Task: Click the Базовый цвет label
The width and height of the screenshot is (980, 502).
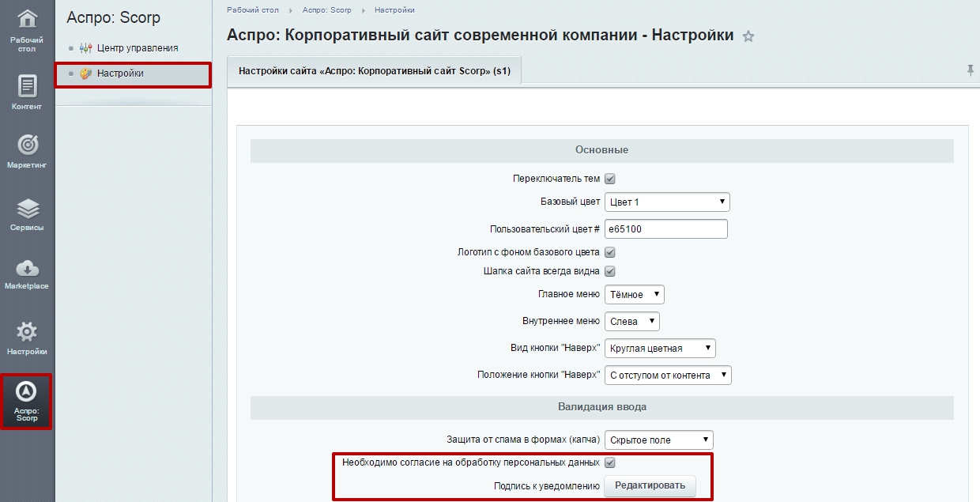Action: pos(571,202)
